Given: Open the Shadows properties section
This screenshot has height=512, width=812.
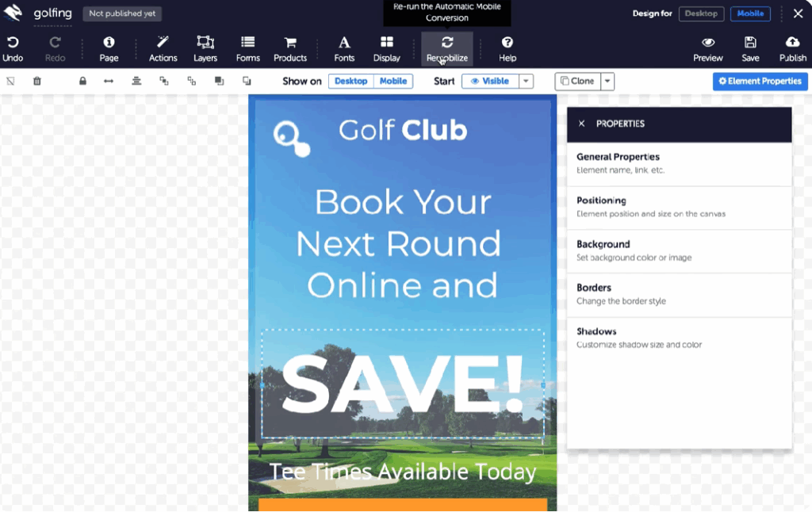Looking at the screenshot, I should (x=680, y=338).
